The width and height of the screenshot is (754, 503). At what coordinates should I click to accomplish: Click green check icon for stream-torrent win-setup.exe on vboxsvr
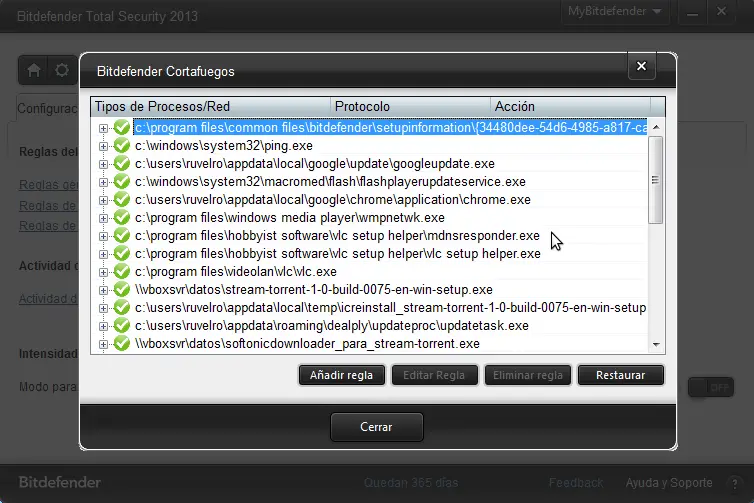(x=122, y=289)
